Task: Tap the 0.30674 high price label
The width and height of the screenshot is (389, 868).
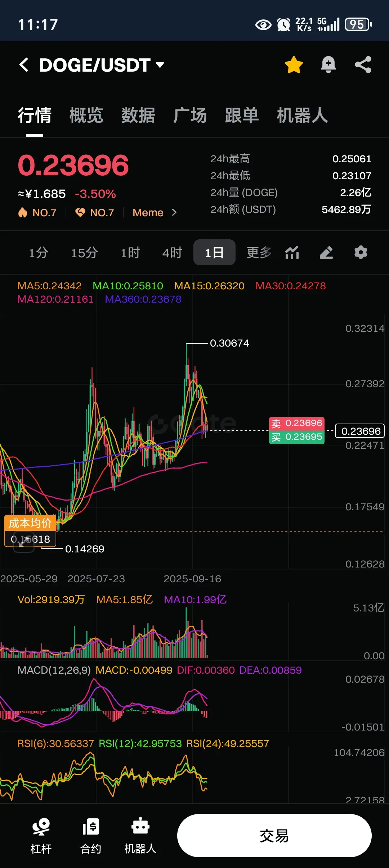Action: coord(229,343)
